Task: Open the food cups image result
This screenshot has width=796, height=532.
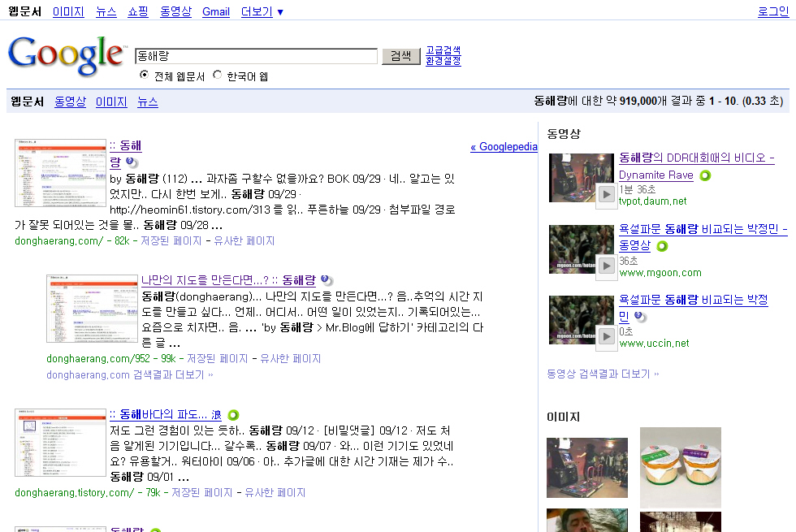Action: 681,468
